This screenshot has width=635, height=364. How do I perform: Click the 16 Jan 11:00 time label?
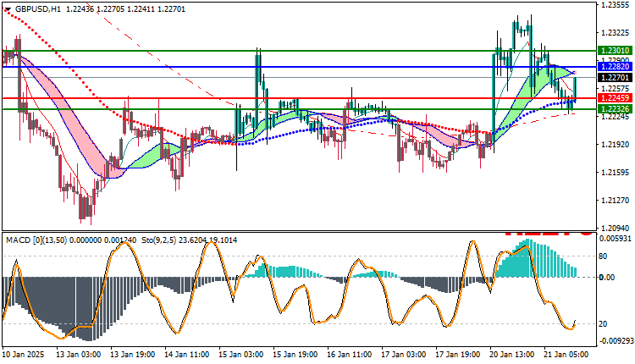pos(350,355)
